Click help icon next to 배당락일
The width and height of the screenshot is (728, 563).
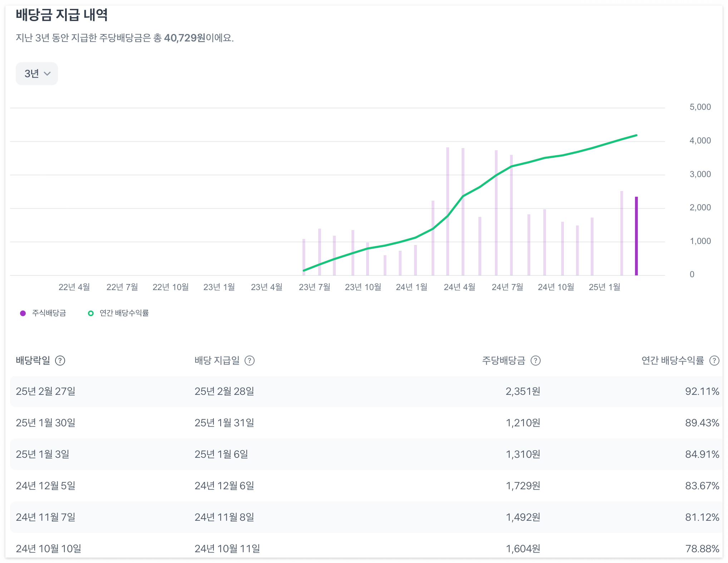pos(60,361)
